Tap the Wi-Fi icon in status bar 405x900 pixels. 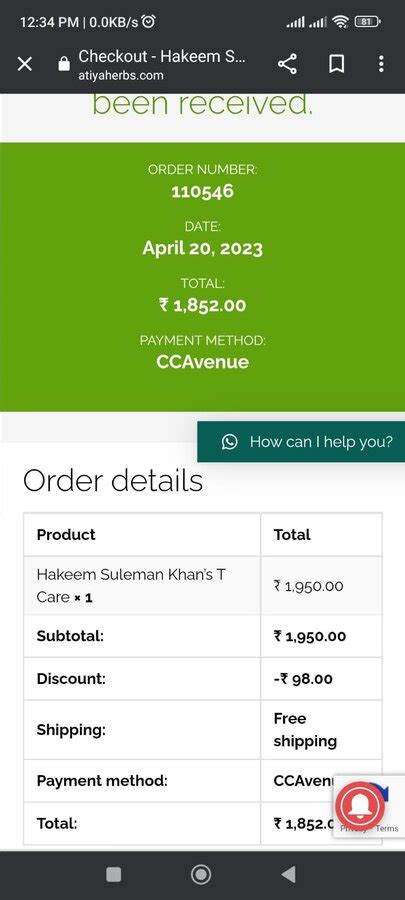pos(341,22)
